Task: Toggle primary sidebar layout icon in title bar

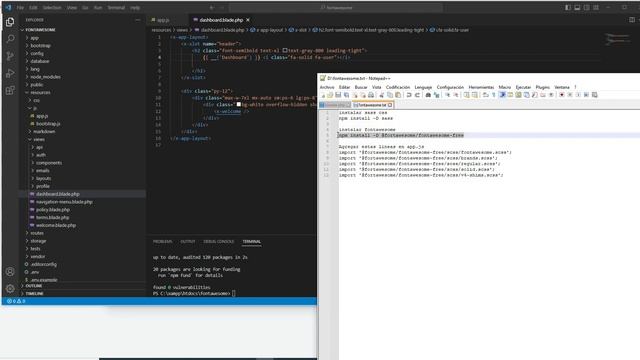Action: tap(568, 7)
